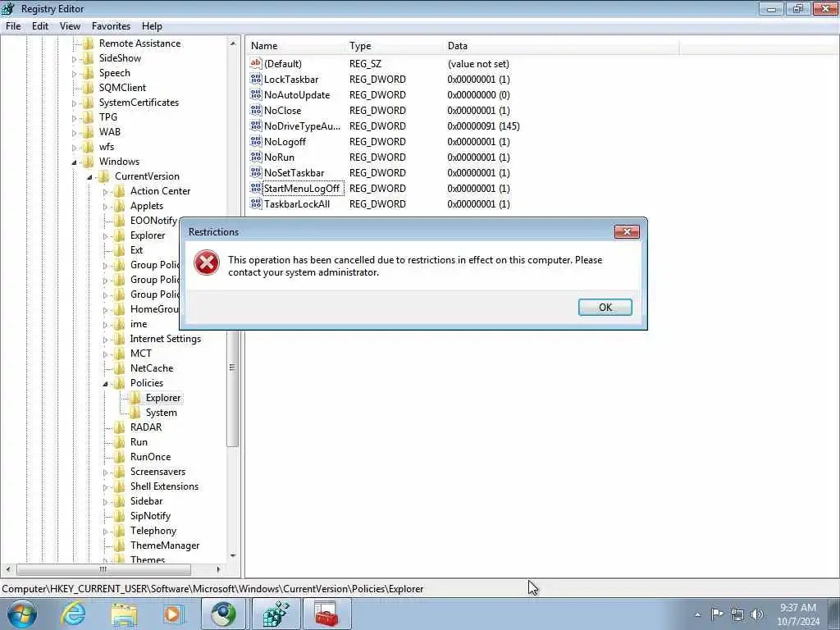Launch Internet Explorer from the taskbar
The width and height of the screenshot is (840, 630).
(73, 614)
